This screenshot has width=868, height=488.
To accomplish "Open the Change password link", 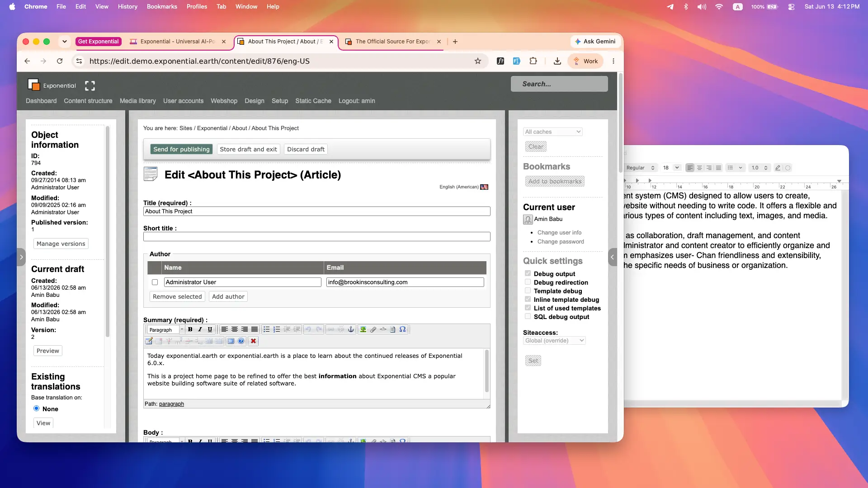I will pyautogui.click(x=561, y=242).
